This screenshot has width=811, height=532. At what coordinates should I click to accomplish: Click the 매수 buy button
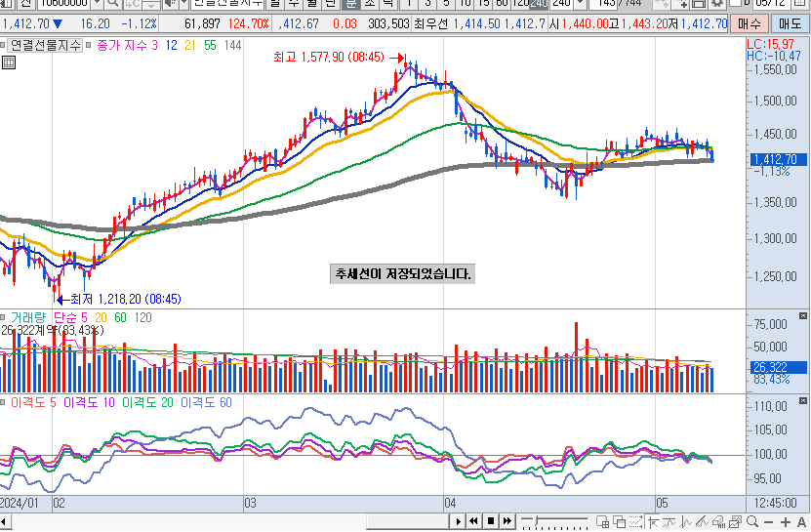749,23
